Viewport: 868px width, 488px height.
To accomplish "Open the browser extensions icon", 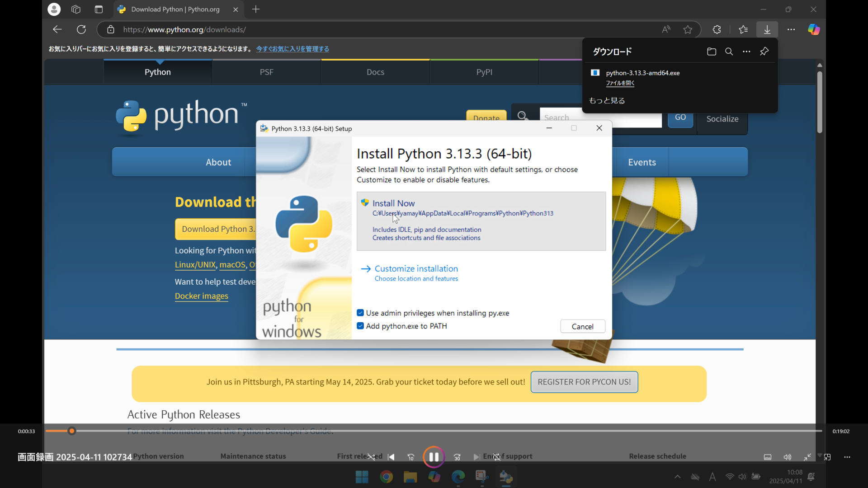I will point(717,29).
